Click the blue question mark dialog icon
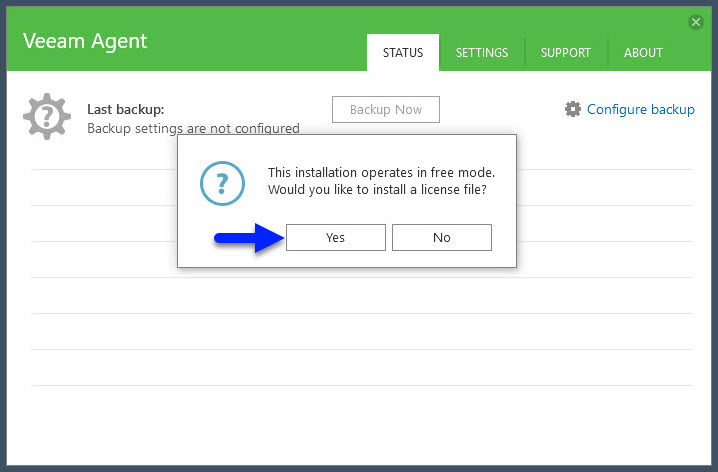The image size is (718, 472). point(222,183)
